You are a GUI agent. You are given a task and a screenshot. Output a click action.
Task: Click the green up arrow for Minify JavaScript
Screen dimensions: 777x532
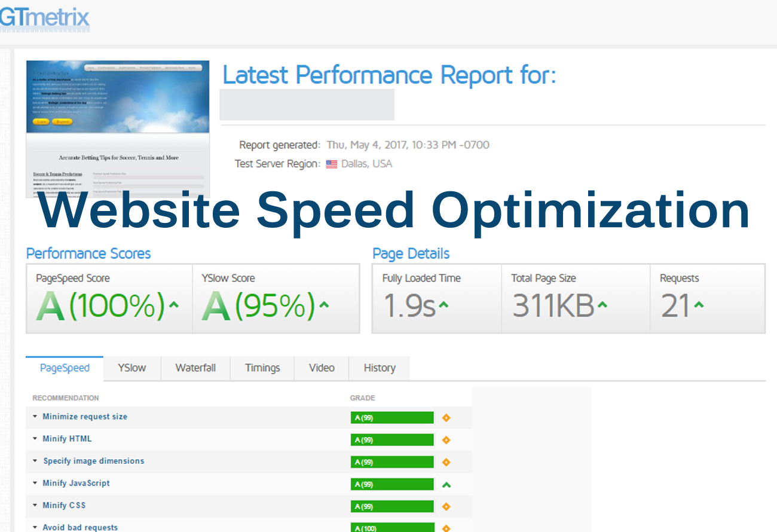pos(446,485)
